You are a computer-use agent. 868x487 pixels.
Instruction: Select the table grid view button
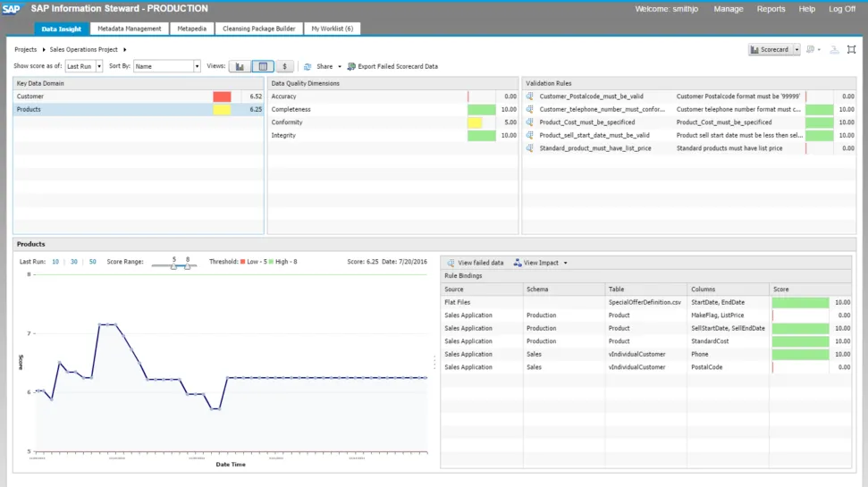pyautogui.click(x=263, y=66)
